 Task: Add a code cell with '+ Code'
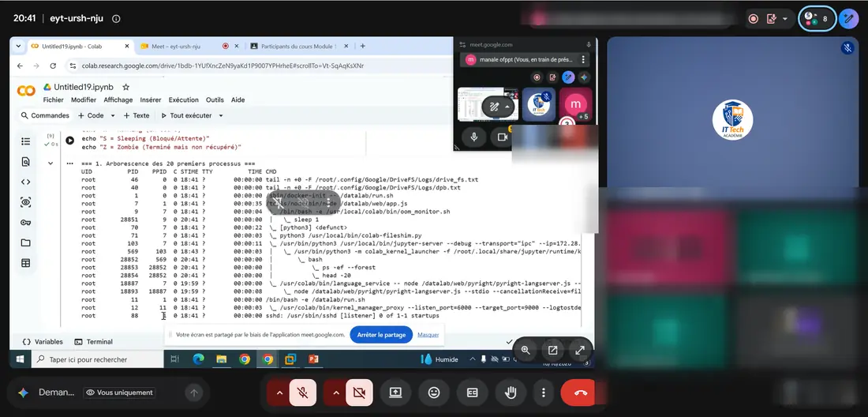[91, 116]
